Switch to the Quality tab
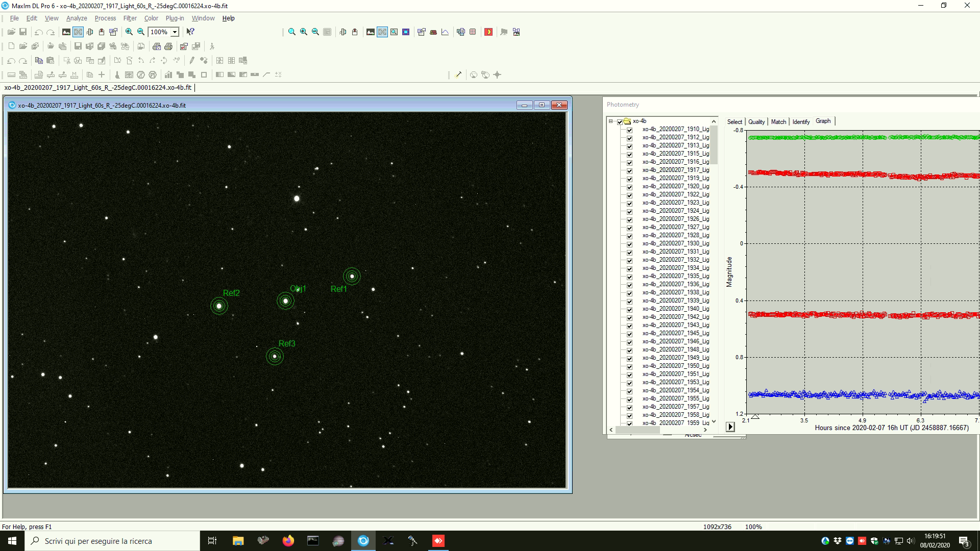The image size is (980, 551). click(x=756, y=121)
